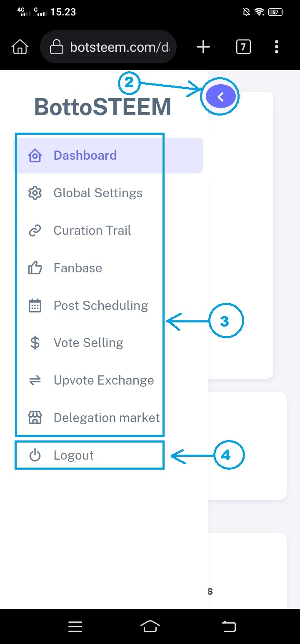Click the Global Settings gear icon

click(35, 193)
